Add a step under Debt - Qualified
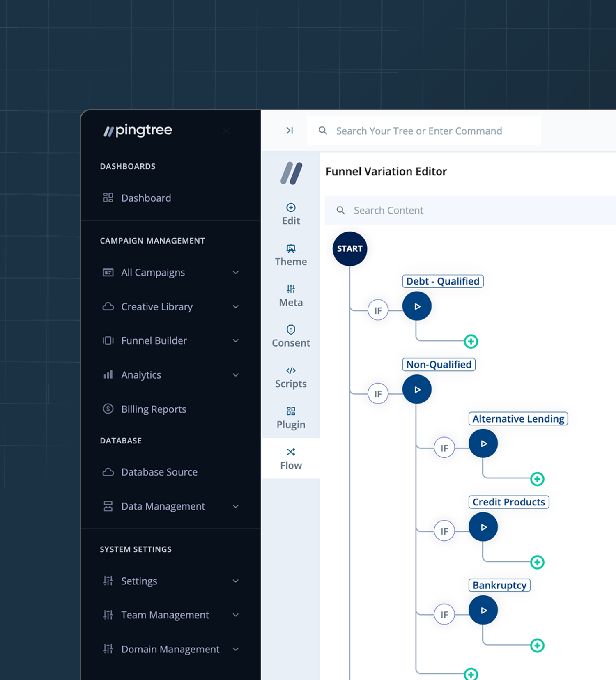Image resolution: width=616 pixels, height=680 pixels. [x=471, y=341]
